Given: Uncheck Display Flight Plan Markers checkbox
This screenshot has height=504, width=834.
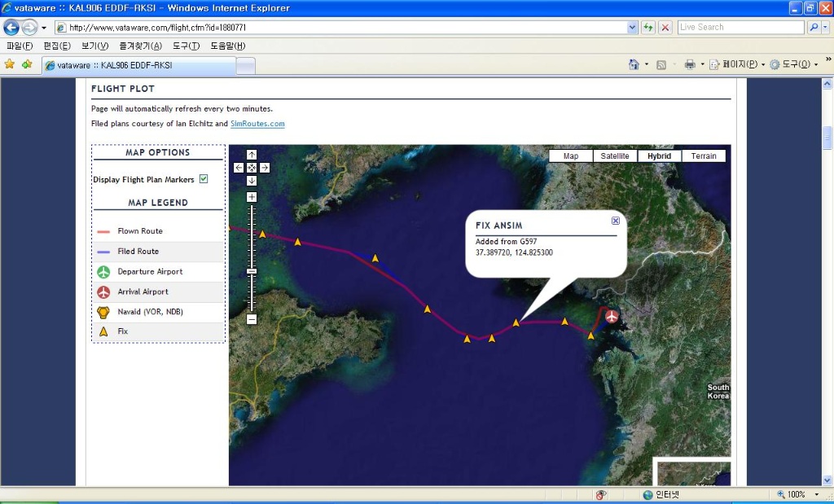Looking at the screenshot, I should coord(204,179).
